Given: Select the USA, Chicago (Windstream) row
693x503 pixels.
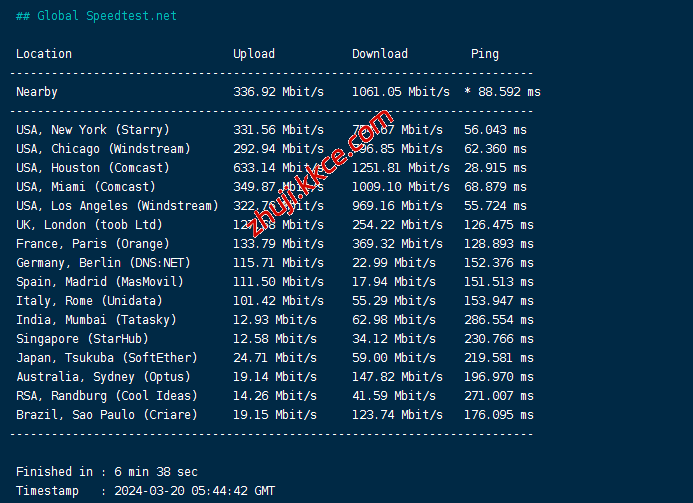Looking at the screenshot, I should tap(103, 149).
